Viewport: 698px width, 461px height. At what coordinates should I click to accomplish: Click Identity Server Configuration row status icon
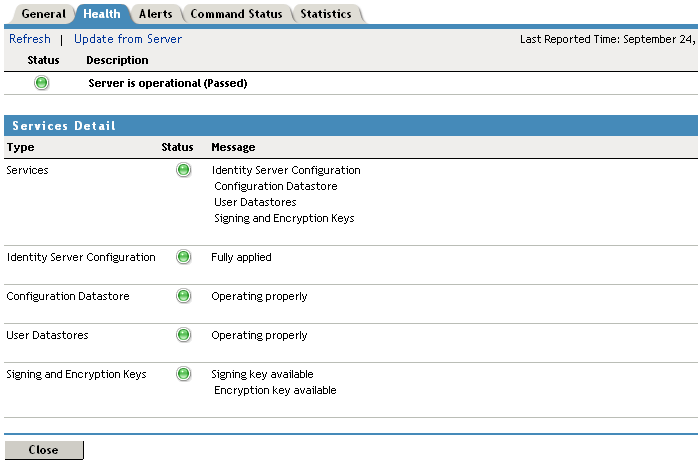183,257
